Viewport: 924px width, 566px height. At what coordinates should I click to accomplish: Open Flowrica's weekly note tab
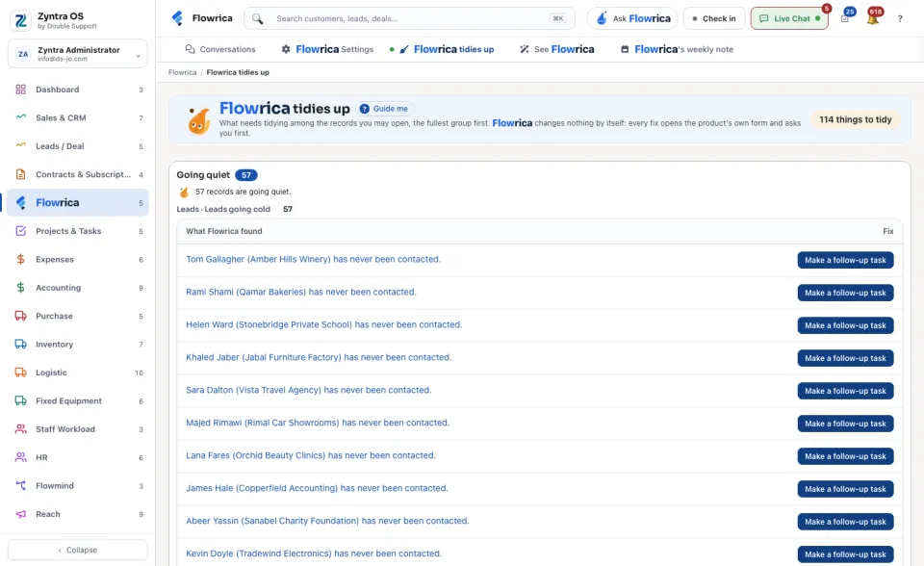pos(677,49)
